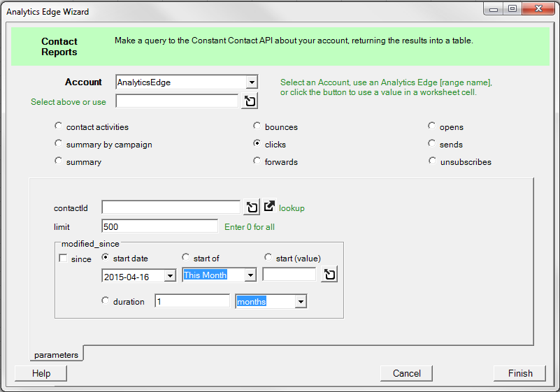
Task: Expand the This Month dropdown
Action: [250, 275]
